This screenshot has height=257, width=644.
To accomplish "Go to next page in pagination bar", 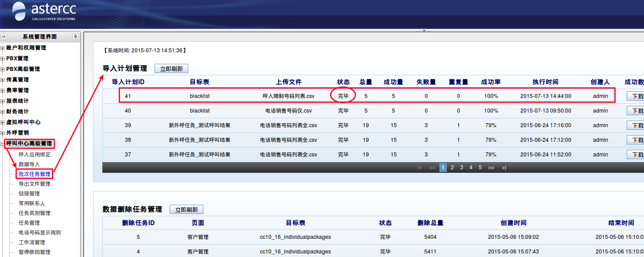I will (x=491, y=167).
